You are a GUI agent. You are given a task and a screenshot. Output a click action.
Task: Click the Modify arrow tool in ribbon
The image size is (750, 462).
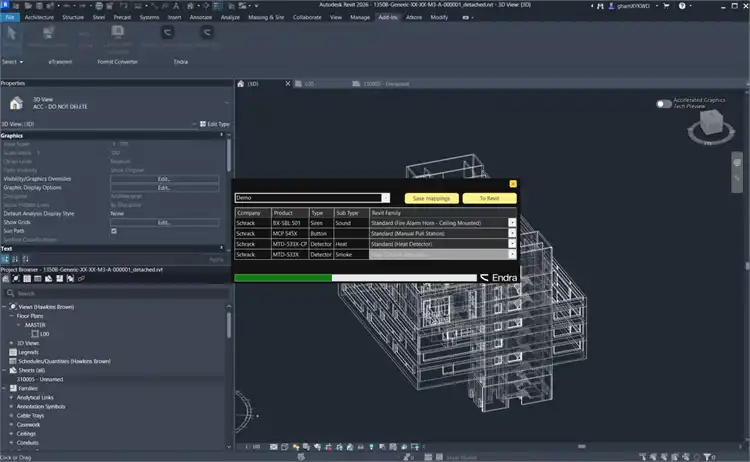click(11, 35)
